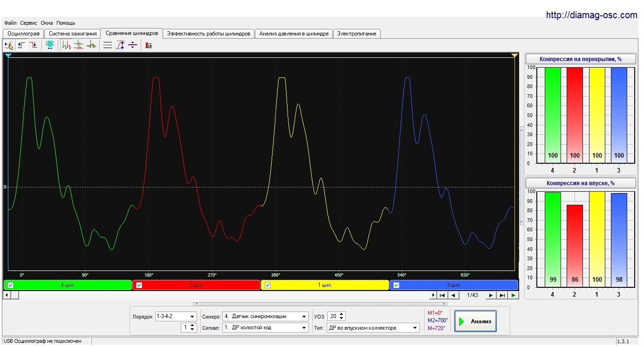Uncheck the 4 цил. checkbox

tap(11, 285)
